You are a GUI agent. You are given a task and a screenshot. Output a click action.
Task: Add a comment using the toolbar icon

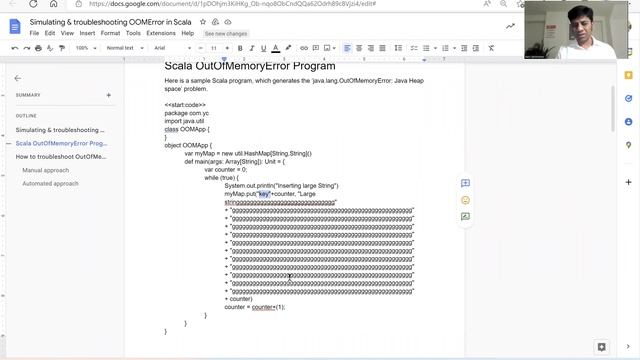coord(316,48)
